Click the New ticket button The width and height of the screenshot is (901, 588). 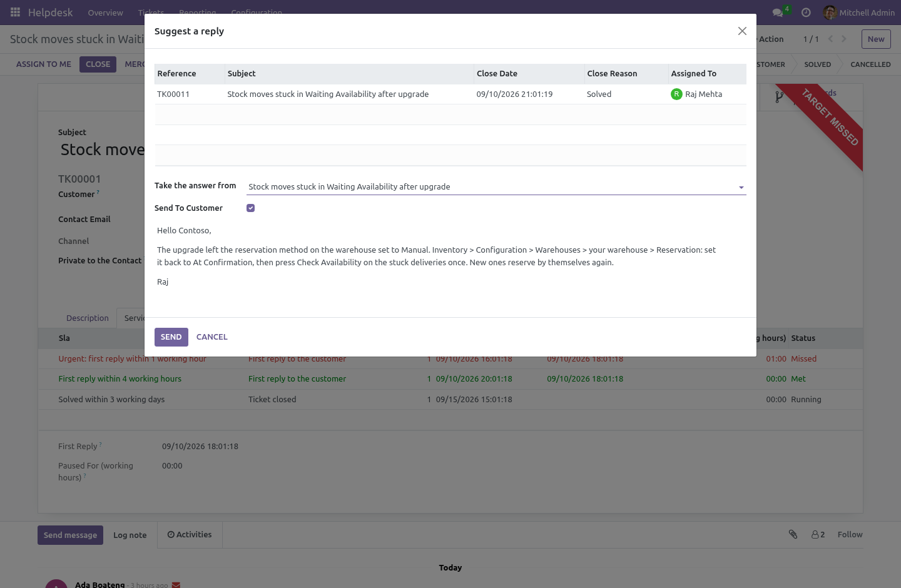pyautogui.click(x=876, y=39)
